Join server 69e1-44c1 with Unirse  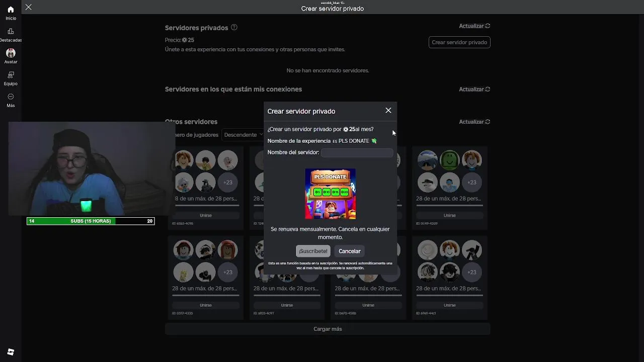tap(450, 305)
